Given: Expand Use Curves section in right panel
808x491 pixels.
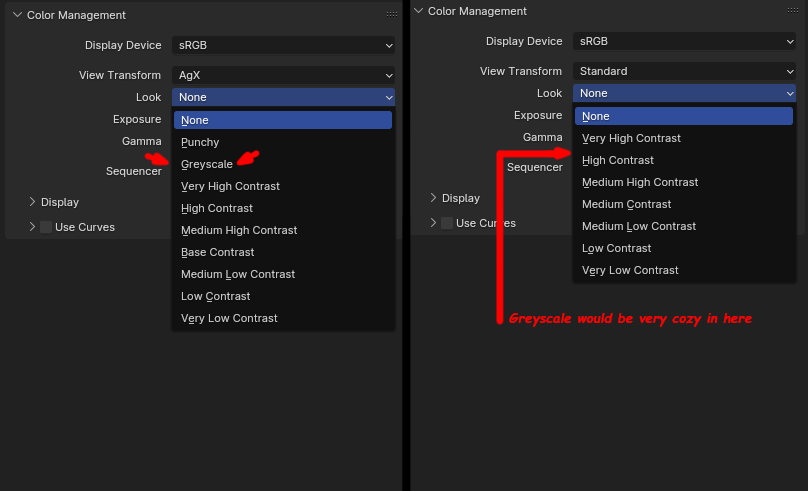Looking at the screenshot, I should pos(433,223).
